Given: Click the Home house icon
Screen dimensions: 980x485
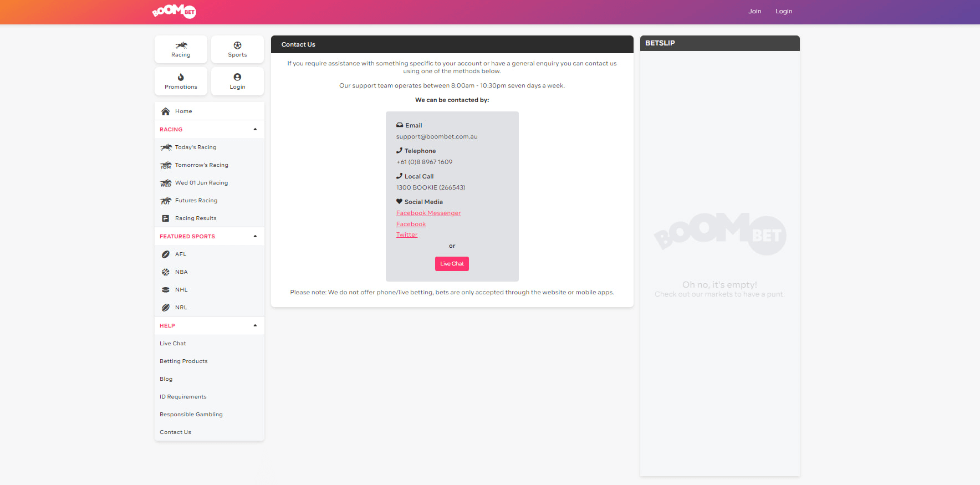Looking at the screenshot, I should point(165,111).
